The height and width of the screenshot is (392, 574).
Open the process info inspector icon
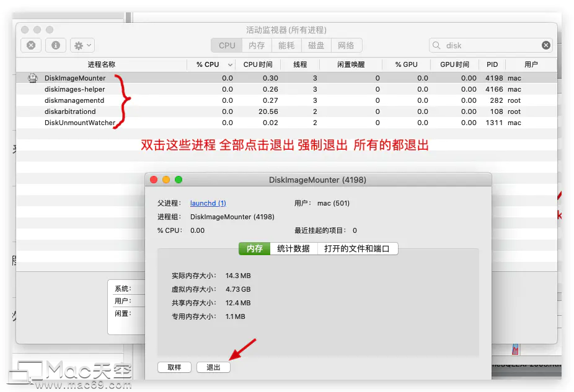(x=56, y=45)
